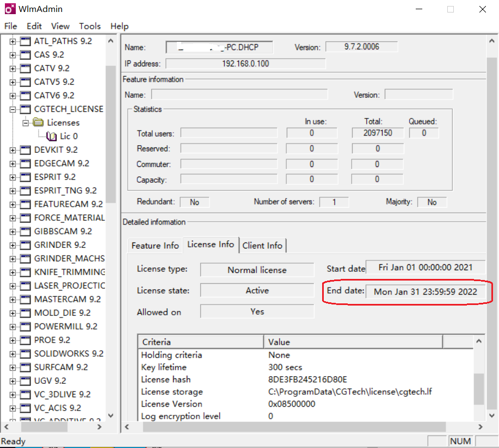
Task: Click the criteria list scroll up arrow
Action: (x=479, y=341)
